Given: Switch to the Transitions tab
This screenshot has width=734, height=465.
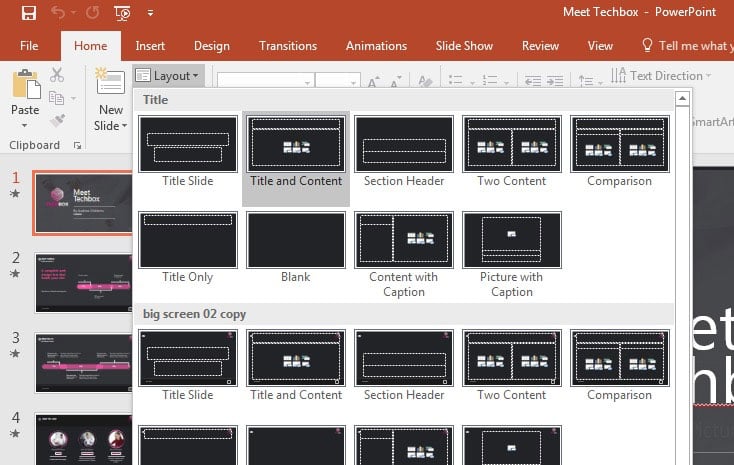Looking at the screenshot, I should pos(288,46).
